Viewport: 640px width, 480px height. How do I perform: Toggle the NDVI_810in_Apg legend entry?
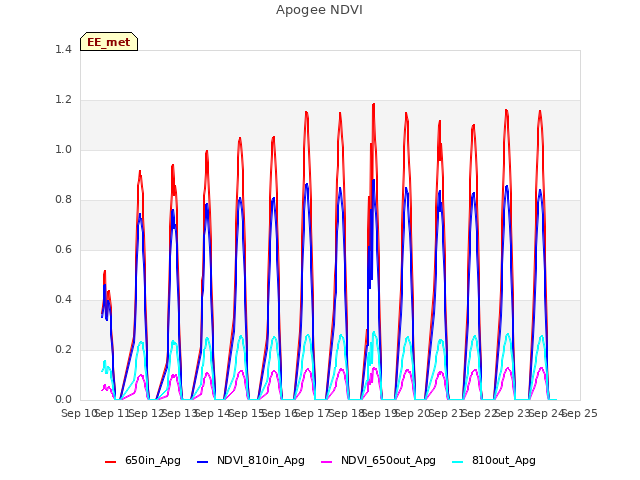click(x=251, y=461)
